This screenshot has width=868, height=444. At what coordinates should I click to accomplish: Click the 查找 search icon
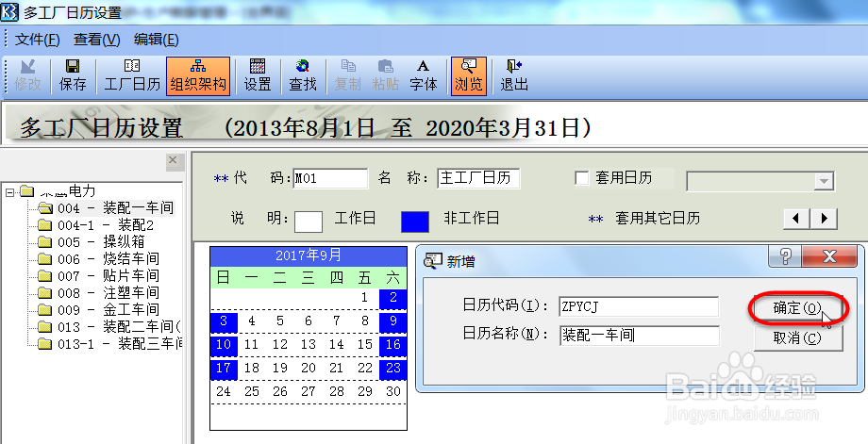(x=302, y=75)
